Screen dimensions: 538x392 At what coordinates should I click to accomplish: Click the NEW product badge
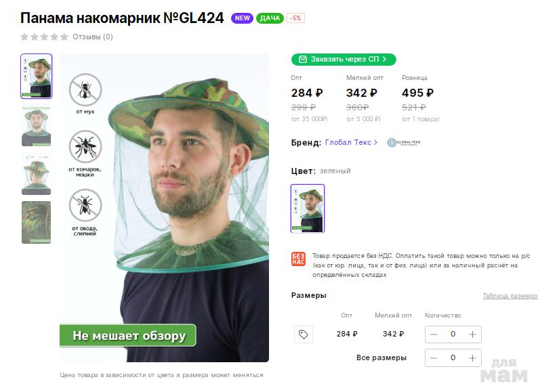[242, 18]
